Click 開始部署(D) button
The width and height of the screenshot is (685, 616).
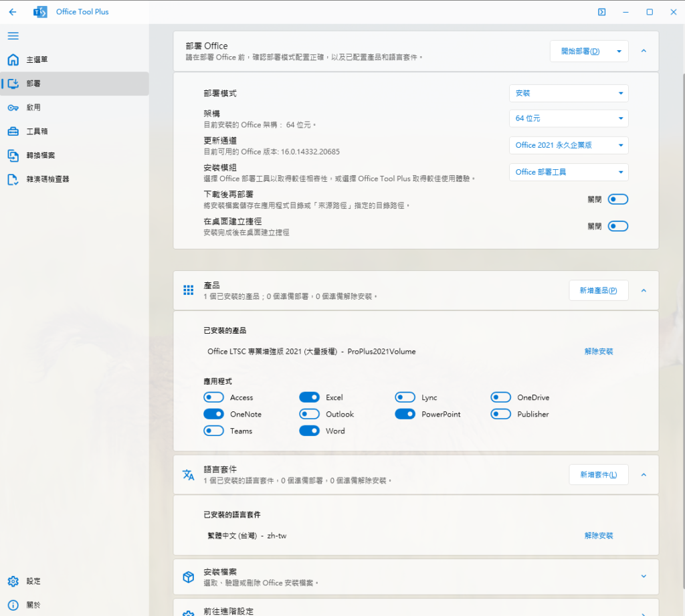(x=581, y=52)
